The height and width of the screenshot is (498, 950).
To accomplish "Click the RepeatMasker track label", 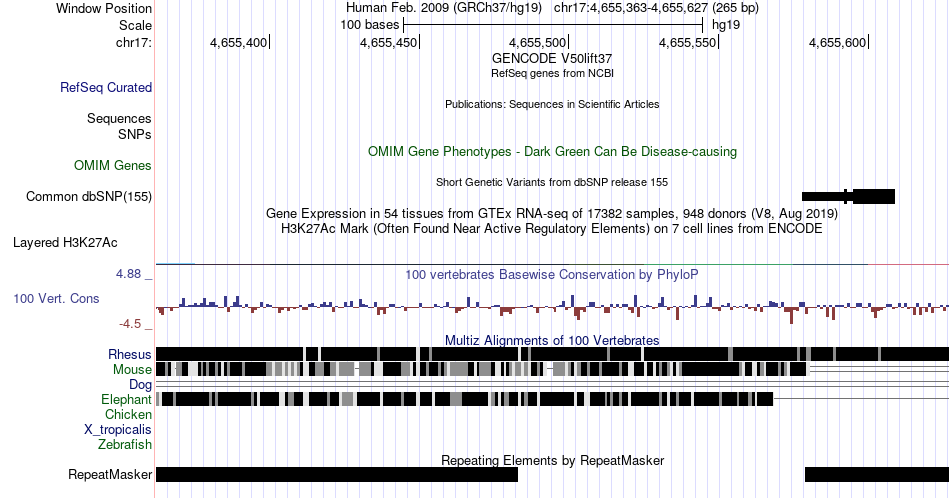I will (x=110, y=474).
